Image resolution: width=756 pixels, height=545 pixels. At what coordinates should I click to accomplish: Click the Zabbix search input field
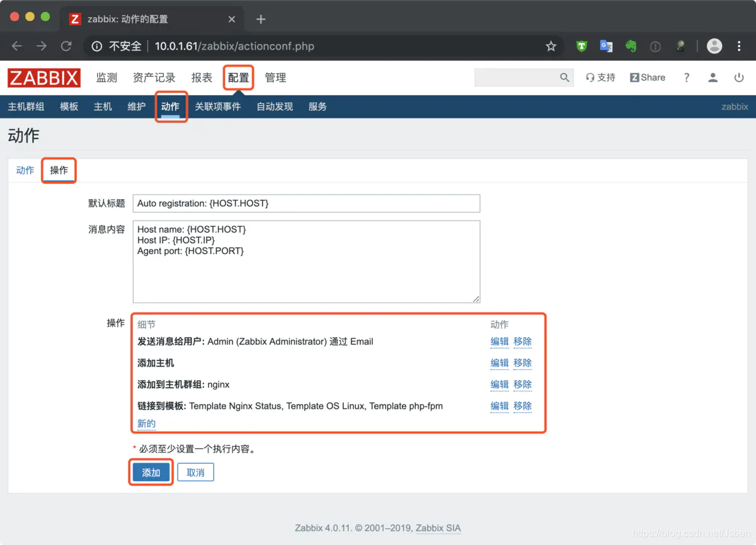point(516,77)
